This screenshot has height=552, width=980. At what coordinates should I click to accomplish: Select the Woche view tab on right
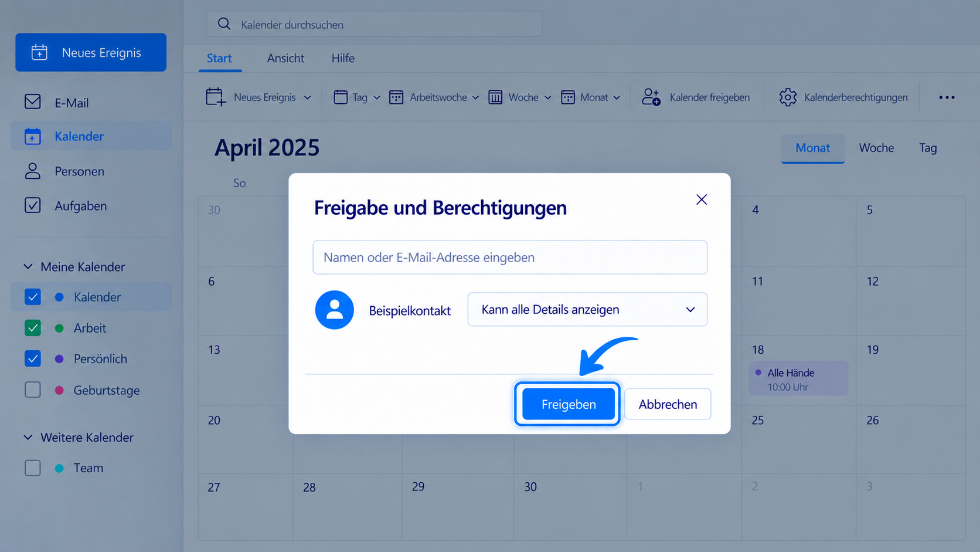coord(876,148)
